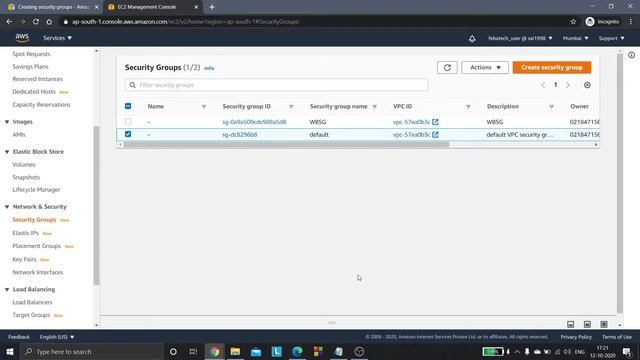Toggle select-all checkbox in table header
Viewport: 640px width, 360px height.
128,106
